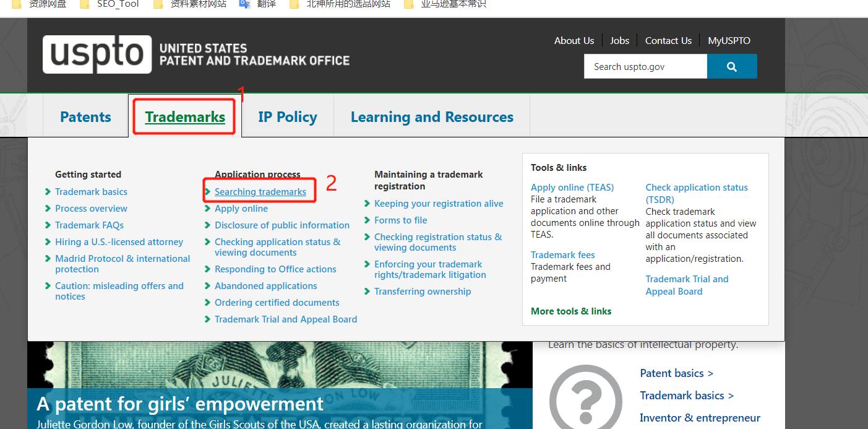Click the magnifier search button

[732, 67]
